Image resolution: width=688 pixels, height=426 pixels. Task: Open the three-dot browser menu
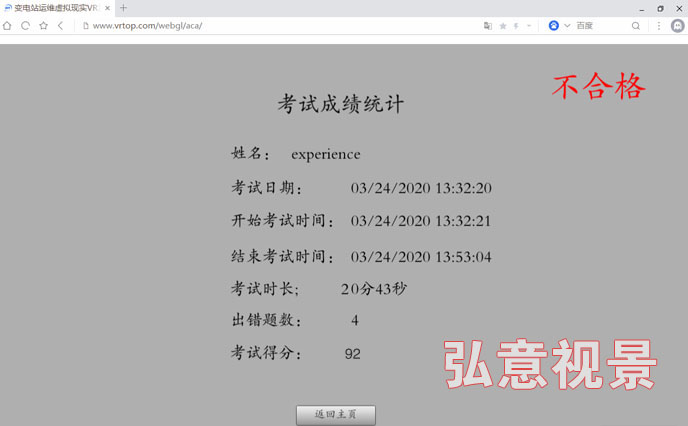pos(659,26)
